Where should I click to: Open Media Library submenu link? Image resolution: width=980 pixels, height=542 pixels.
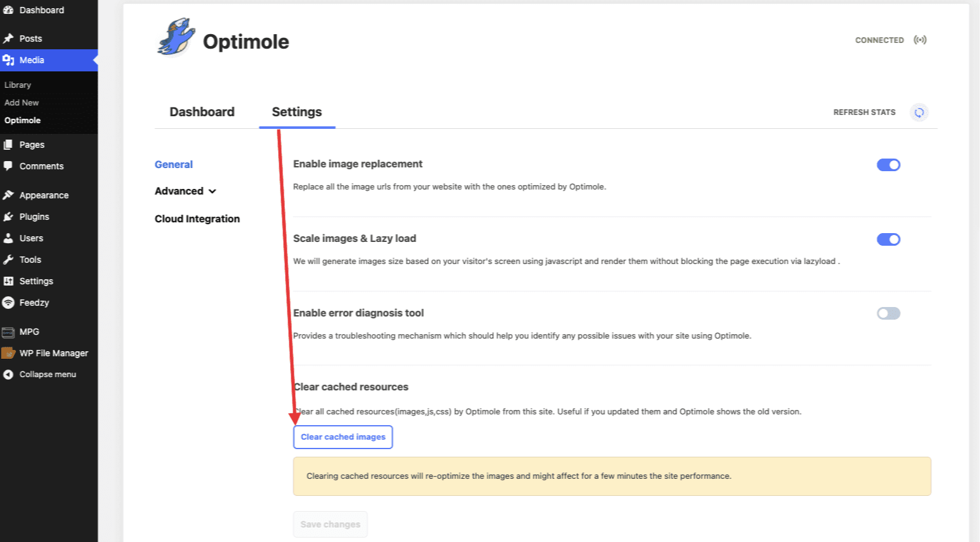pos(18,85)
